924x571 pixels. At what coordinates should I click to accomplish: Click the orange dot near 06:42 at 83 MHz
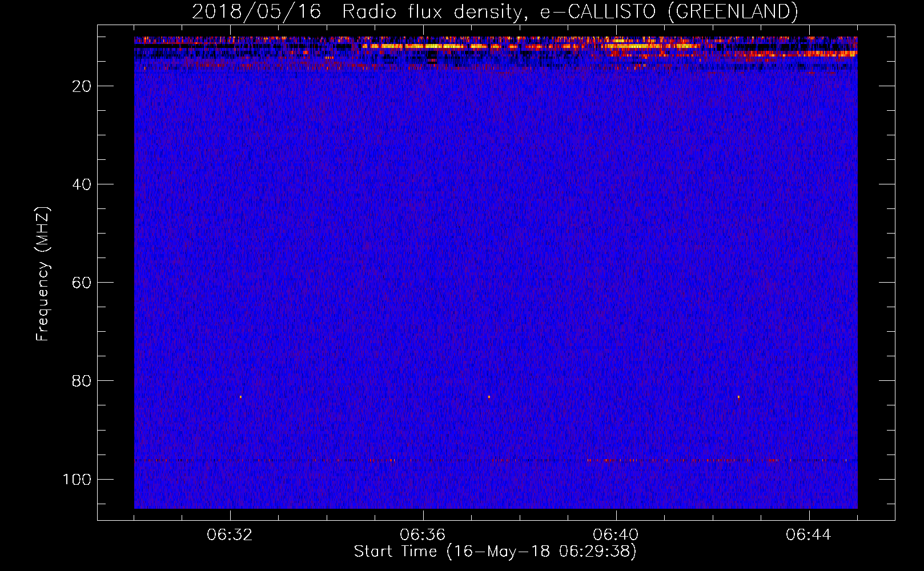[x=738, y=396]
